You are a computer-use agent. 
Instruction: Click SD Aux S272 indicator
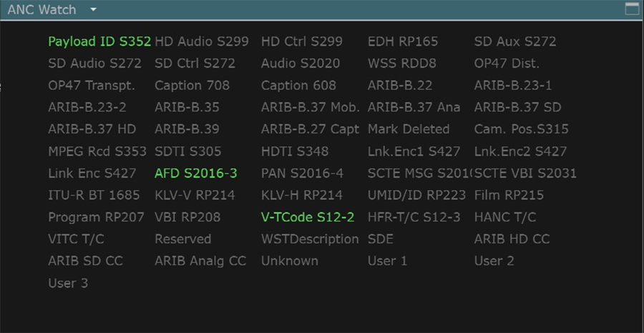515,41
